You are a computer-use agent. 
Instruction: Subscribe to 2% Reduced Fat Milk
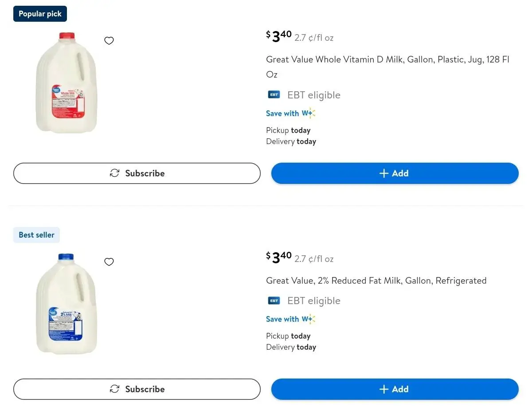click(x=137, y=389)
